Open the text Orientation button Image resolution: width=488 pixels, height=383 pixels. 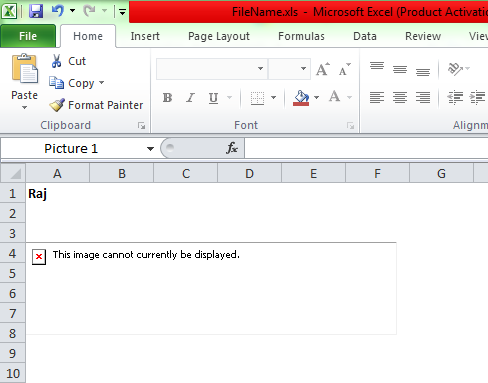click(x=455, y=69)
